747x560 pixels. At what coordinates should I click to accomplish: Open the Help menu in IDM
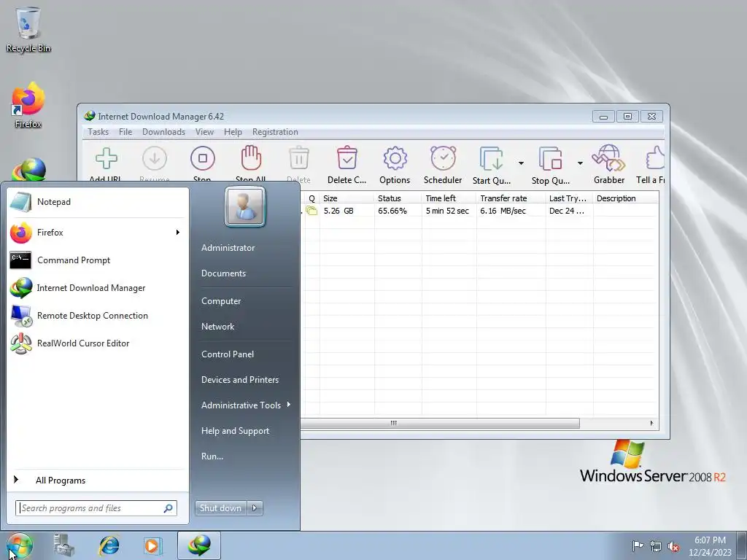233,132
